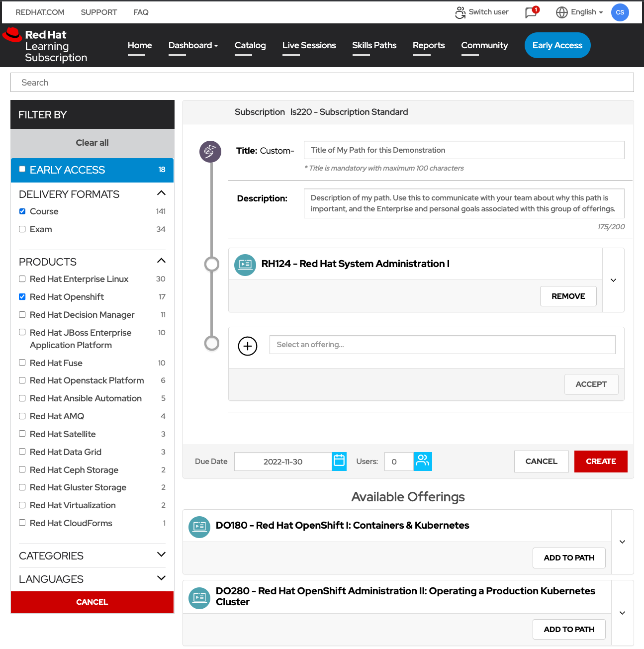Open the CS user avatar
Image resolution: width=644 pixels, height=649 pixels.
tap(620, 12)
